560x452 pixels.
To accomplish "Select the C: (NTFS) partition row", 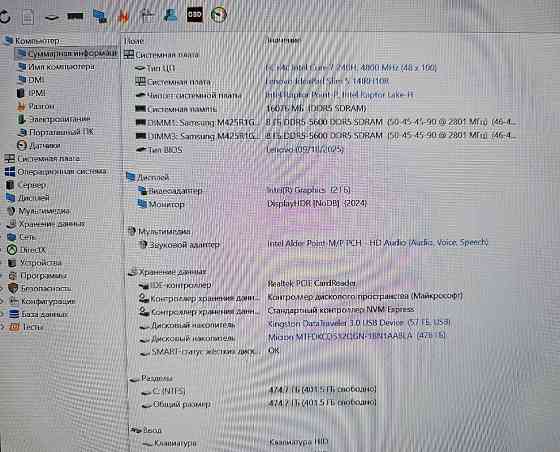I will 259,391.
